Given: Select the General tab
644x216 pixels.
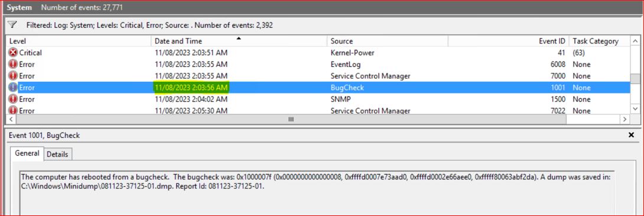Looking at the screenshot, I should pos(27,153).
